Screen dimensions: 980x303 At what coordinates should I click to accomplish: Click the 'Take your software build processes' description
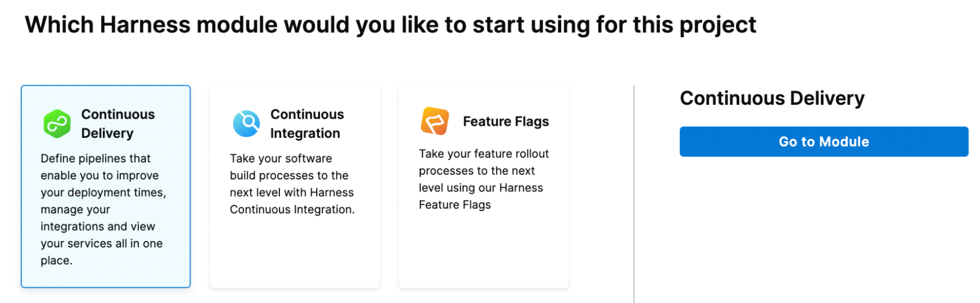[292, 184]
